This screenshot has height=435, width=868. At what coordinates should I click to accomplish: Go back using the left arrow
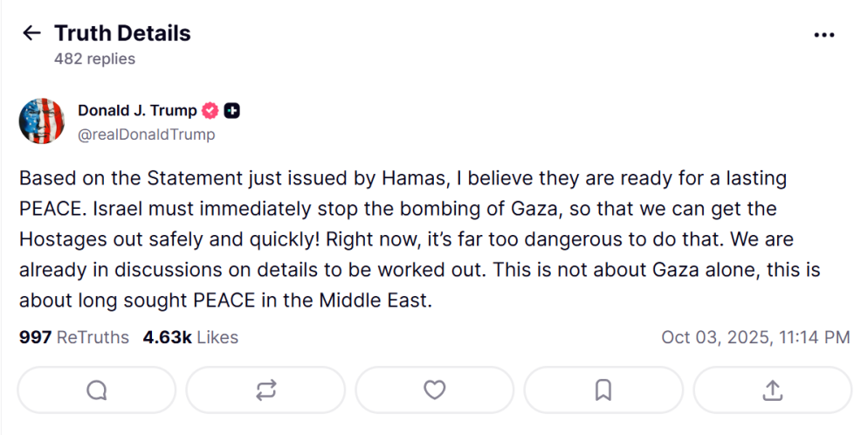[x=31, y=33]
